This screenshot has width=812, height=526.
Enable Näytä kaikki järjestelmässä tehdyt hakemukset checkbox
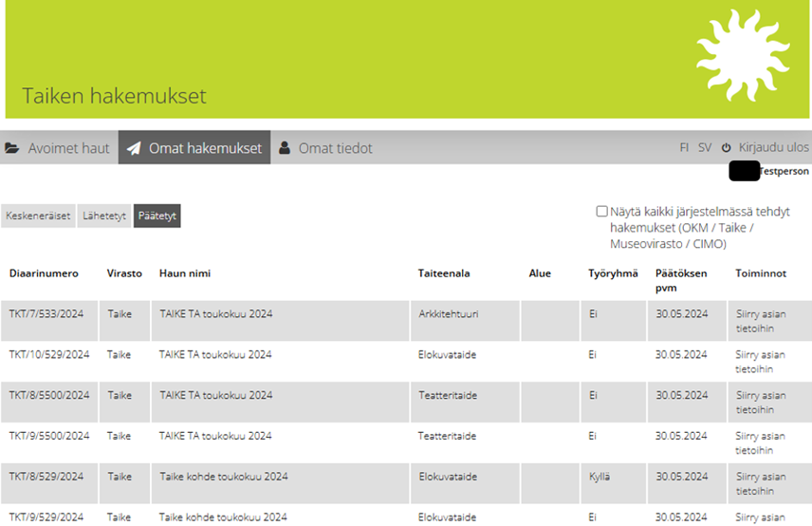click(601, 212)
